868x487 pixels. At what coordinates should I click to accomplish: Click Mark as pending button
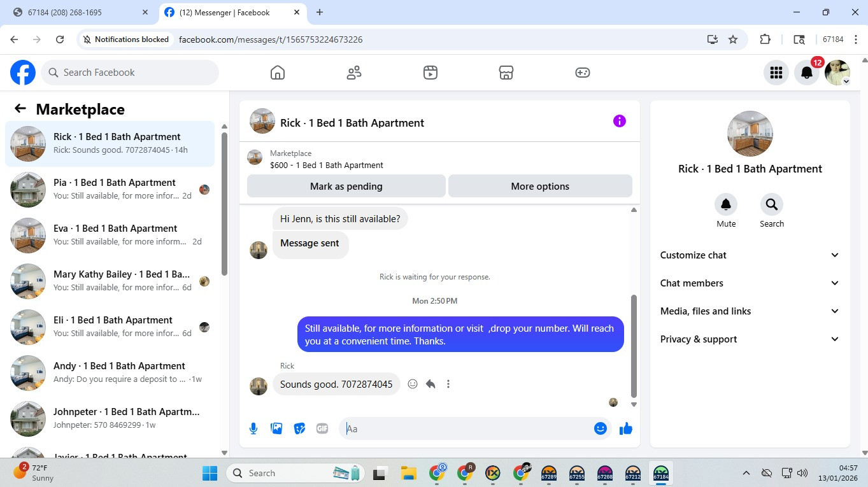click(x=346, y=187)
